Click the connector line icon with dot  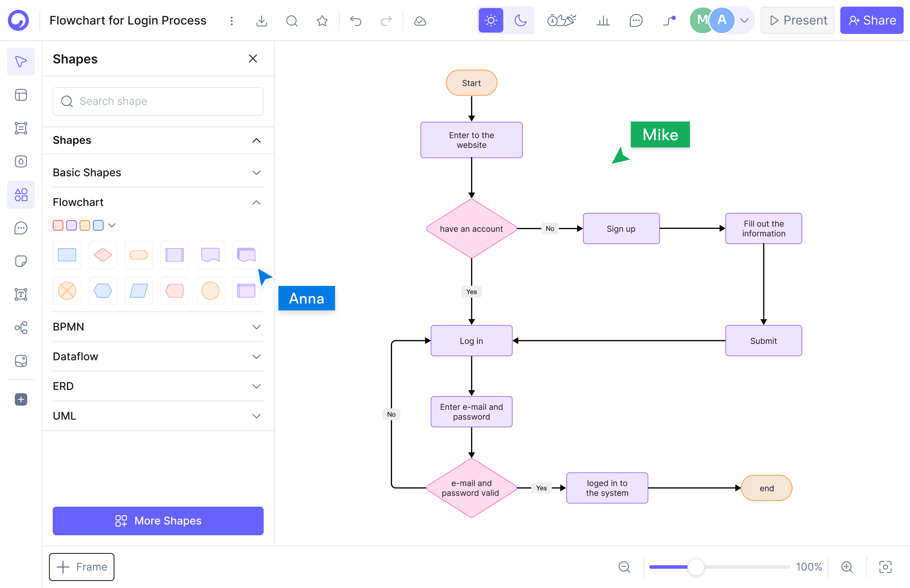[x=669, y=21]
